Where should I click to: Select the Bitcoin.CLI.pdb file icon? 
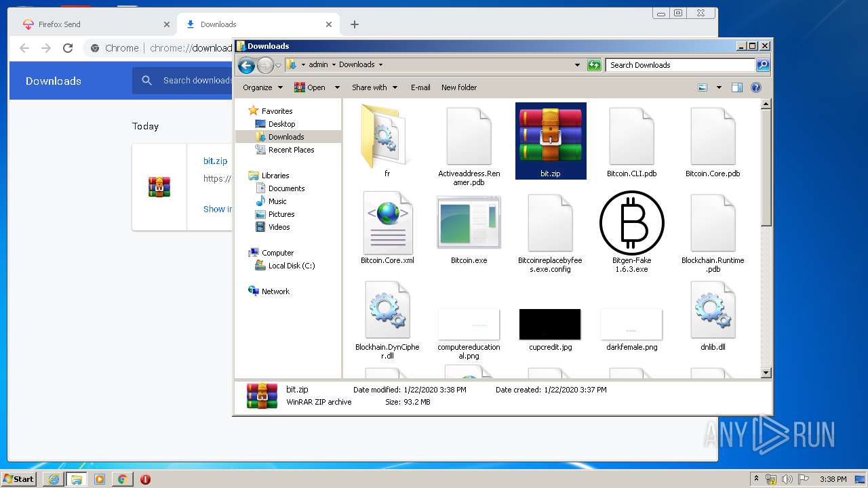631,136
